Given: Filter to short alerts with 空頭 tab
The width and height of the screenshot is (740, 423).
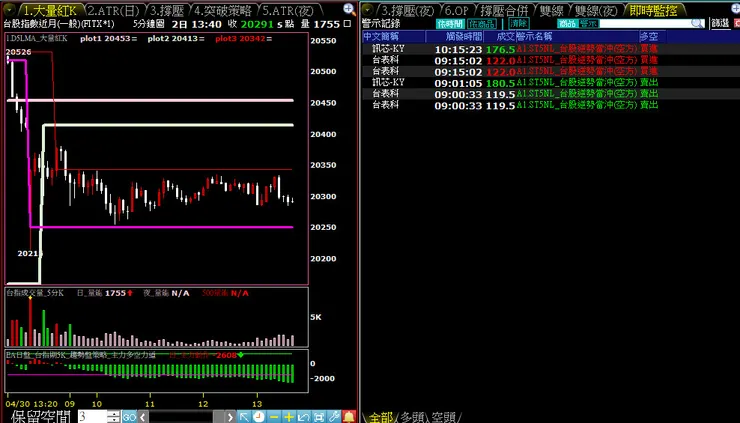Looking at the screenshot, I should tap(444, 417).
